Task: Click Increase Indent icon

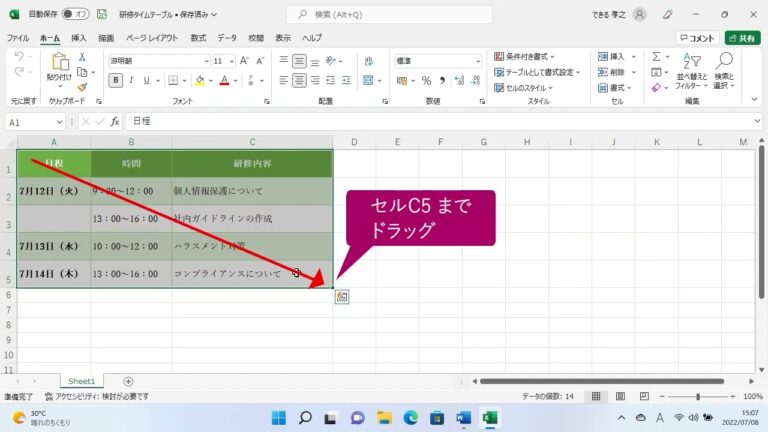Action: click(346, 80)
